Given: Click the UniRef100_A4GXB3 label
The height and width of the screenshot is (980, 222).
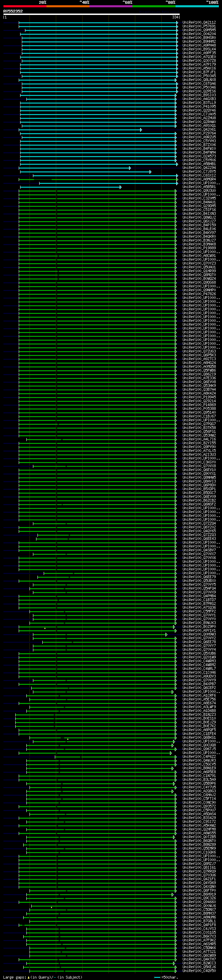Looking at the screenshot, I should tap(199, 99).
